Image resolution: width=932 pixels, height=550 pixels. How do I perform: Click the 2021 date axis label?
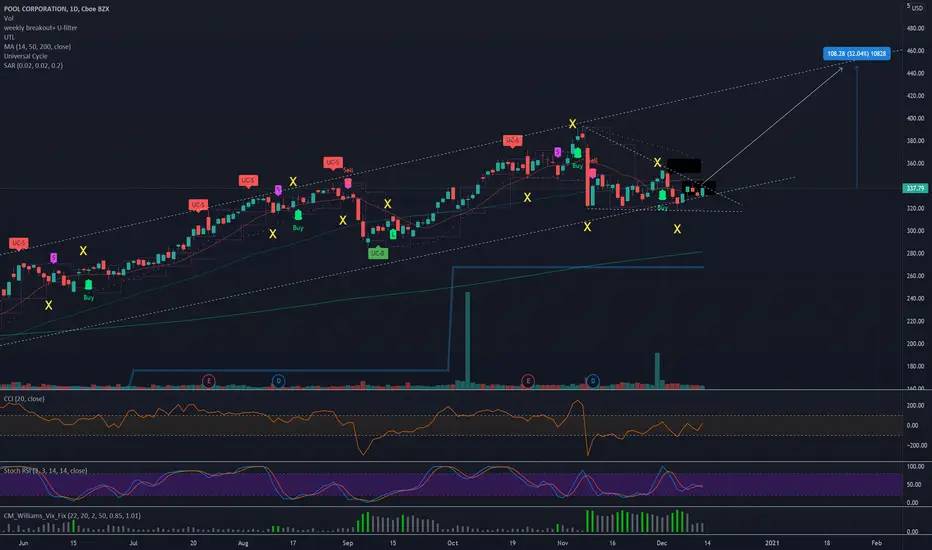tap(772, 543)
